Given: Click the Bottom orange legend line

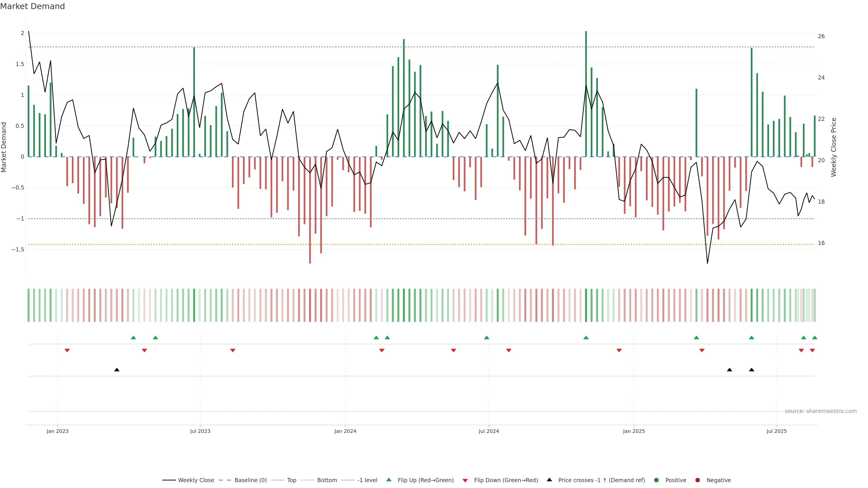Looking at the screenshot, I should pyautogui.click(x=307, y=480).
